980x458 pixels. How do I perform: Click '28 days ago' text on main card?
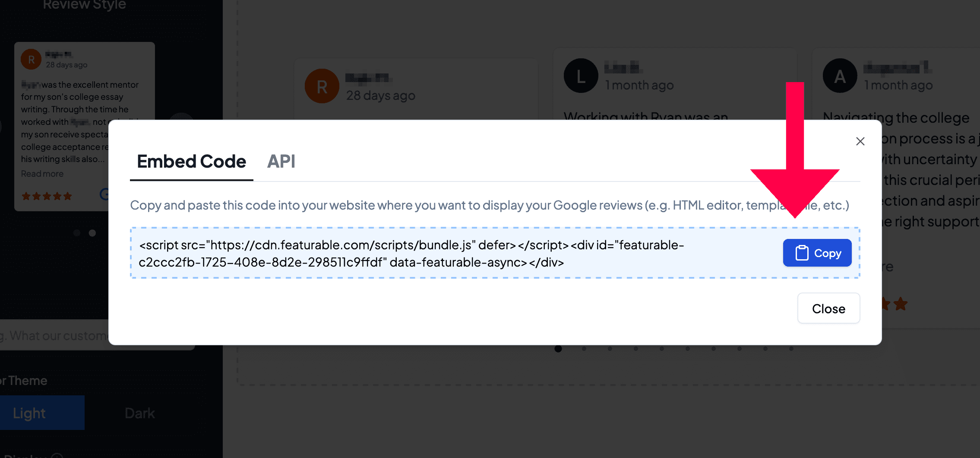click(381, 95)
